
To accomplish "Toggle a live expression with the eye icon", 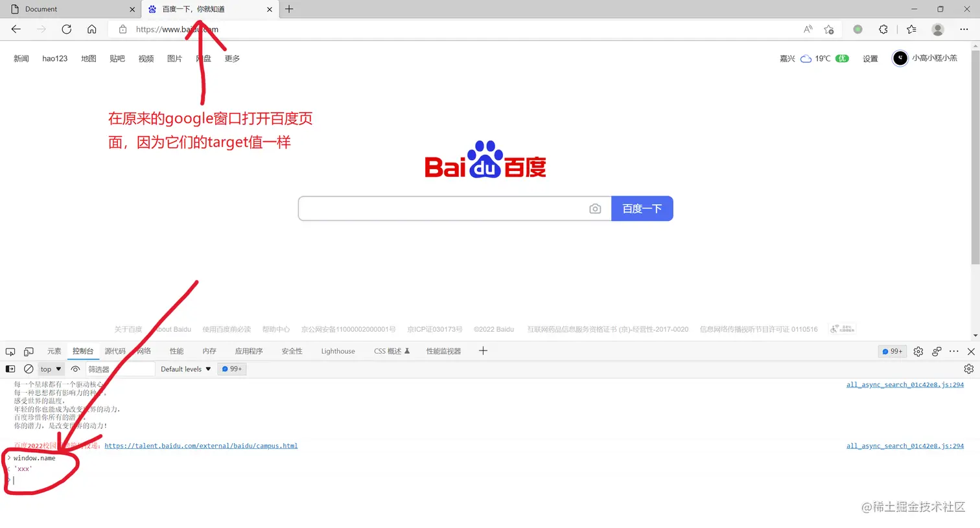I will click(x=75, y=369).
